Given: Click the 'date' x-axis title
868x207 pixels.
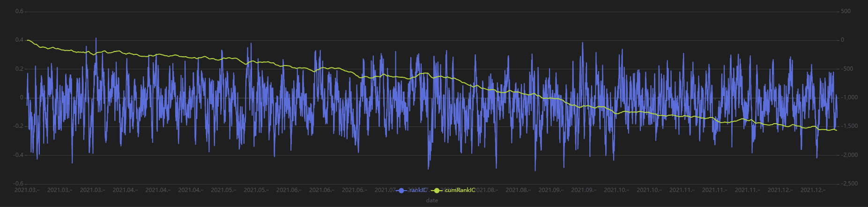Looking at the screenshot, I should pos(432,200).
